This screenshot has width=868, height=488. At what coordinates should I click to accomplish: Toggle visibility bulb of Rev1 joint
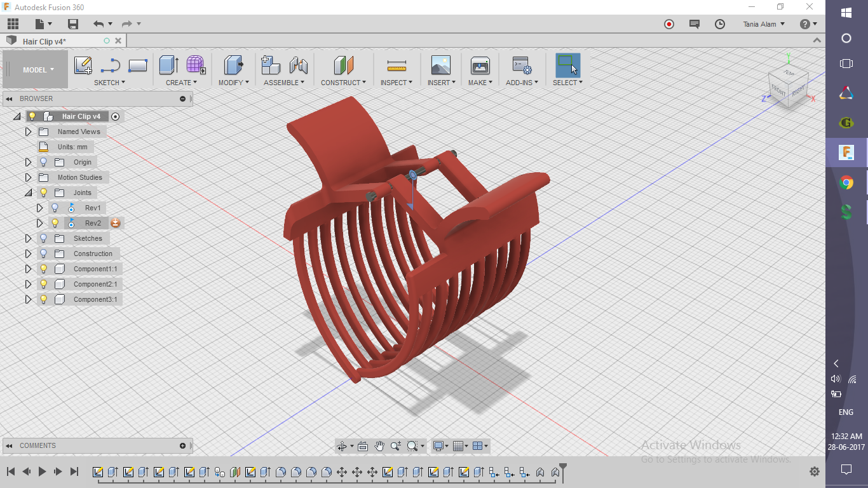click(x=55, y=208)
